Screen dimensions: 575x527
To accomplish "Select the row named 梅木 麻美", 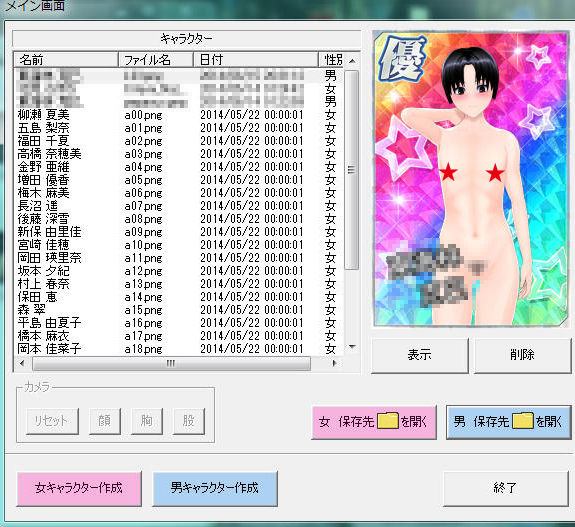I will 179,193.
